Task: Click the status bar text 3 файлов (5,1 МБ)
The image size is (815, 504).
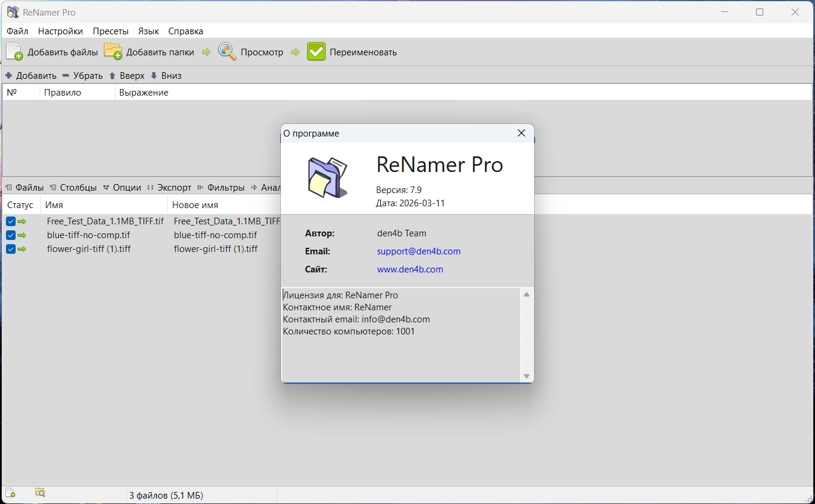Action: pos(166,496)
